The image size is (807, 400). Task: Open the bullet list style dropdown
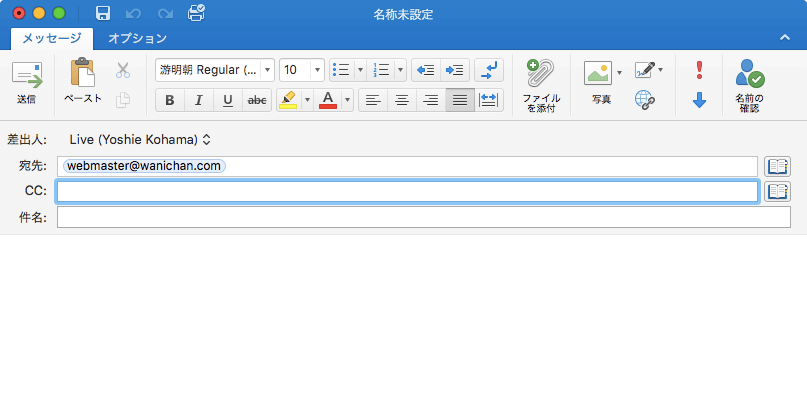(360, 70)
